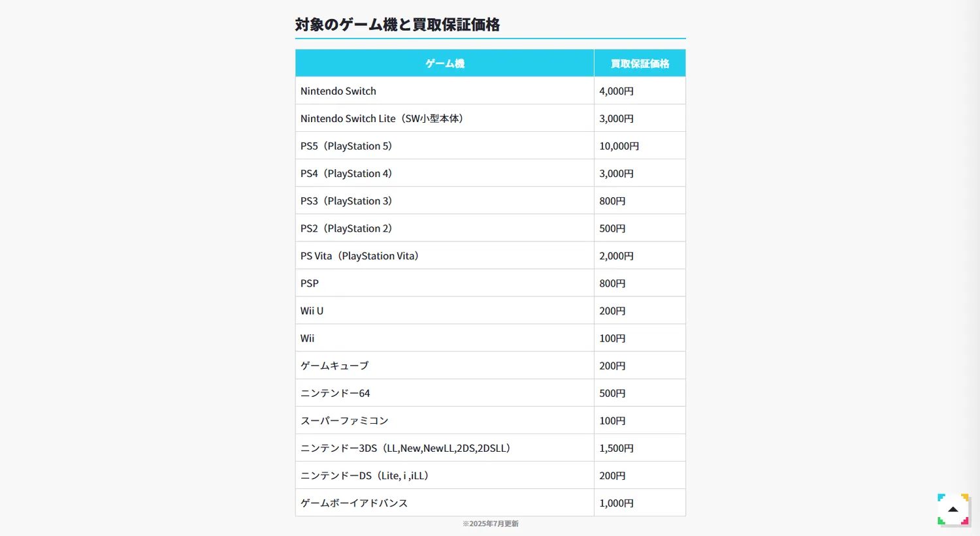Click the ニンテンドーDS (Lite, i, iLL) cell

pyautogui.click(x=365, y=475)
